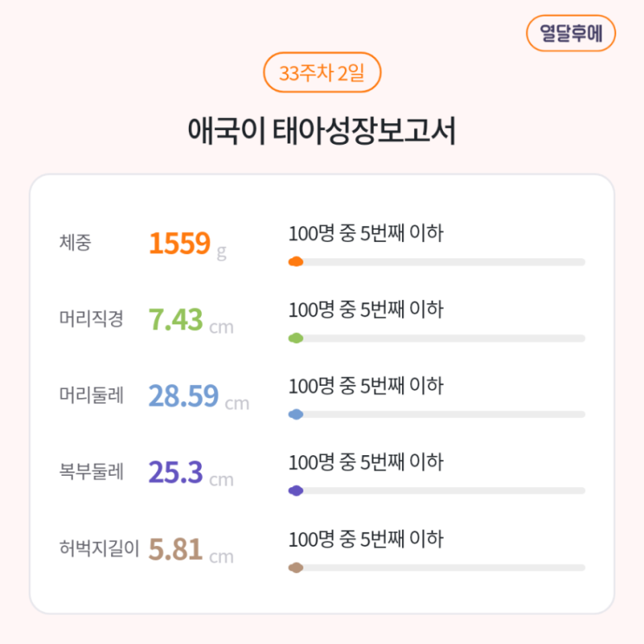This screenshot has height=644, width=644.
Task: Click the 33주차 2일 week badge
Action: pos(322,73)
